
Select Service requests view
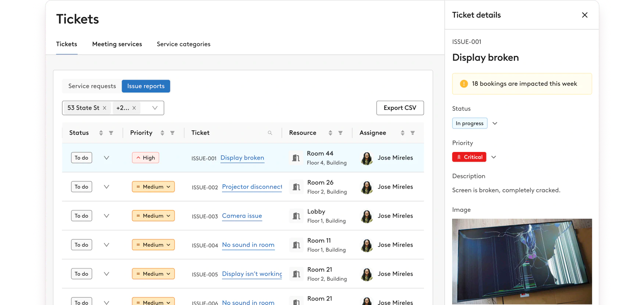92,86
